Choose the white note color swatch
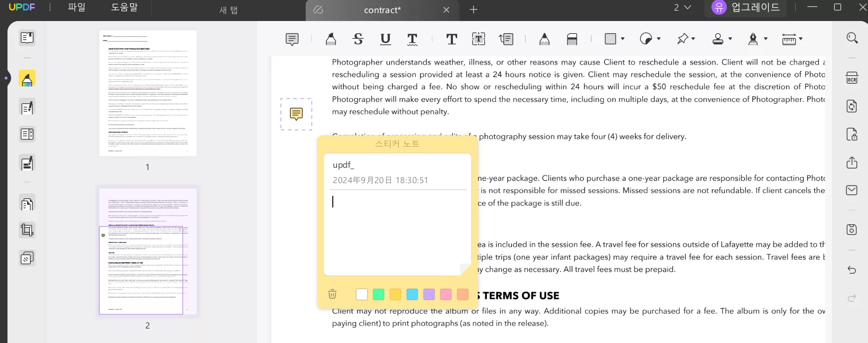Viewport: 868px width, 343px height. point(362,294)
